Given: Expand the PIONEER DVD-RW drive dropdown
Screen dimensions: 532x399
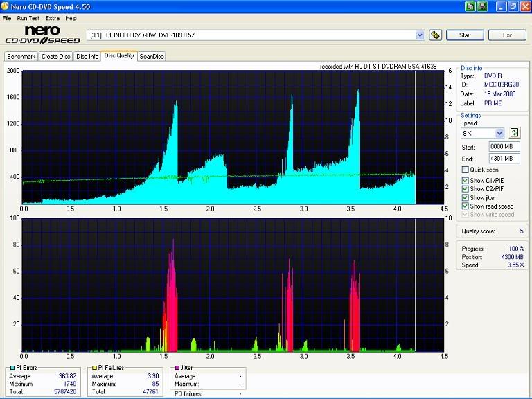Looking at the screenshot, I should coord(420,35).
